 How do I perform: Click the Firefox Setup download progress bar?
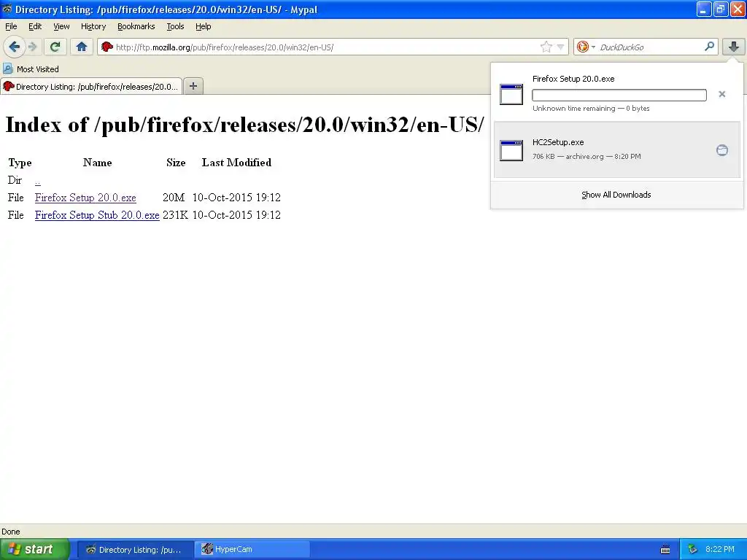[x=619, y=96]
